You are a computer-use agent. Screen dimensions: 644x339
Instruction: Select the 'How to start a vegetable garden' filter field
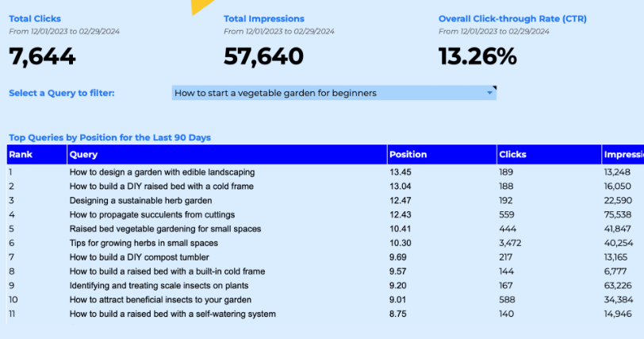334,93
